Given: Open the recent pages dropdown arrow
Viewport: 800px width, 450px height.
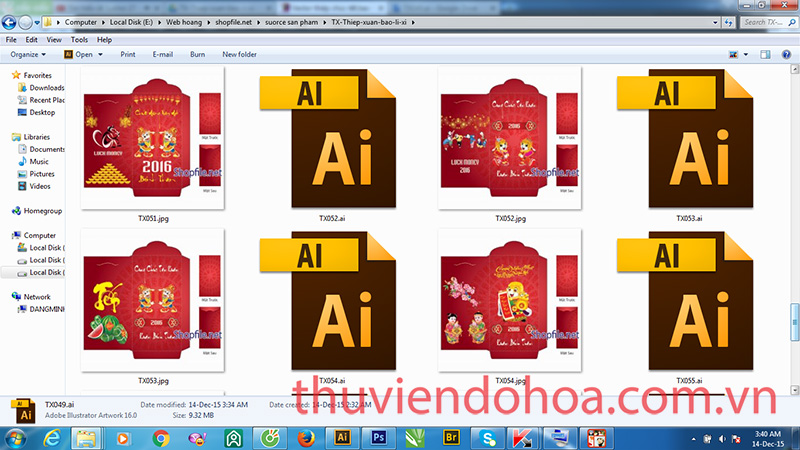Looking at the screenshot, I should (x=37, y=23).
